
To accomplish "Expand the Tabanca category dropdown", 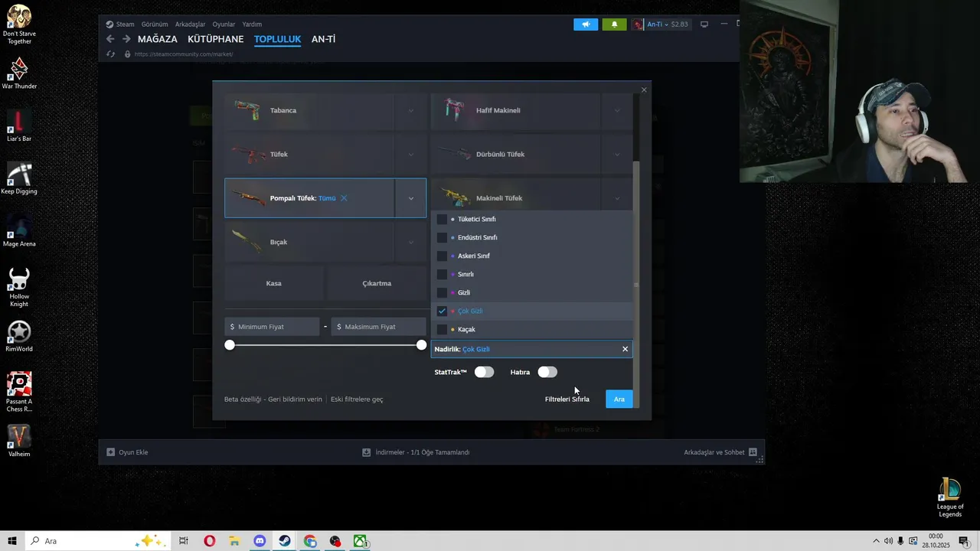I will tap(410, 110).
